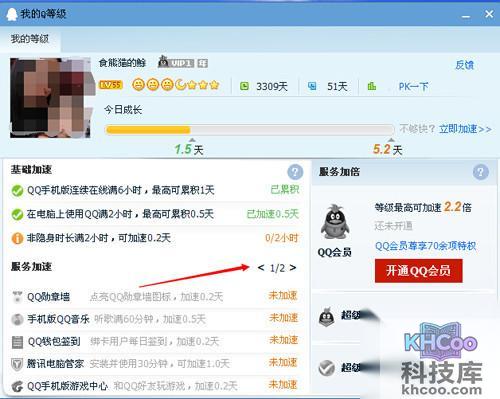Open the 手机版QQ音乐 service row
This screenshot has height=399, width=500.
[155, 319]
